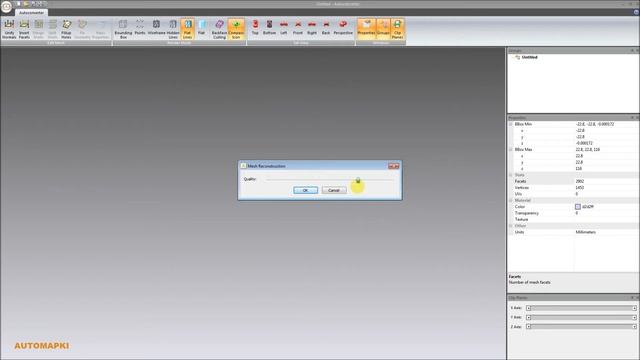640x360 pixels.
Task: Click the Z Axis clip plane slider
Action: tap(581, 327)
